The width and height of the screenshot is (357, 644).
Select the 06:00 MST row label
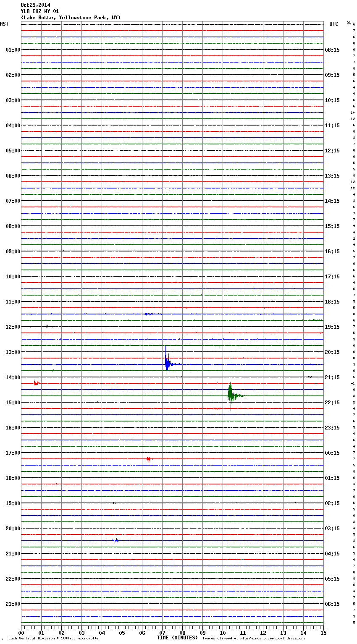pos(13,176)
